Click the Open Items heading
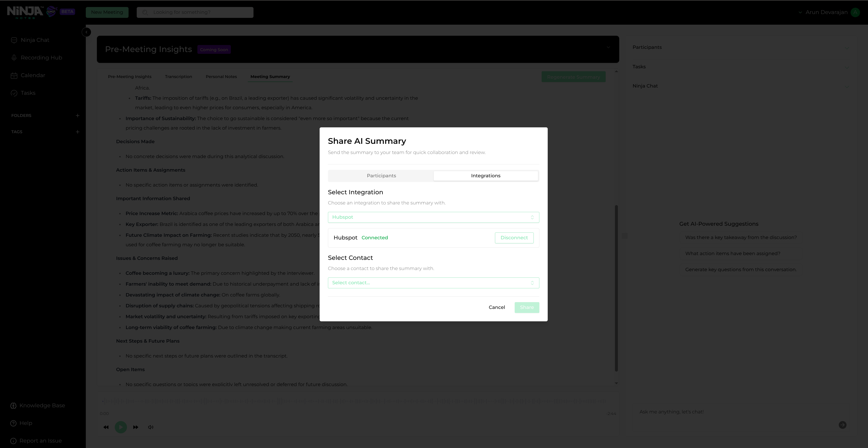 click(130, 370)
